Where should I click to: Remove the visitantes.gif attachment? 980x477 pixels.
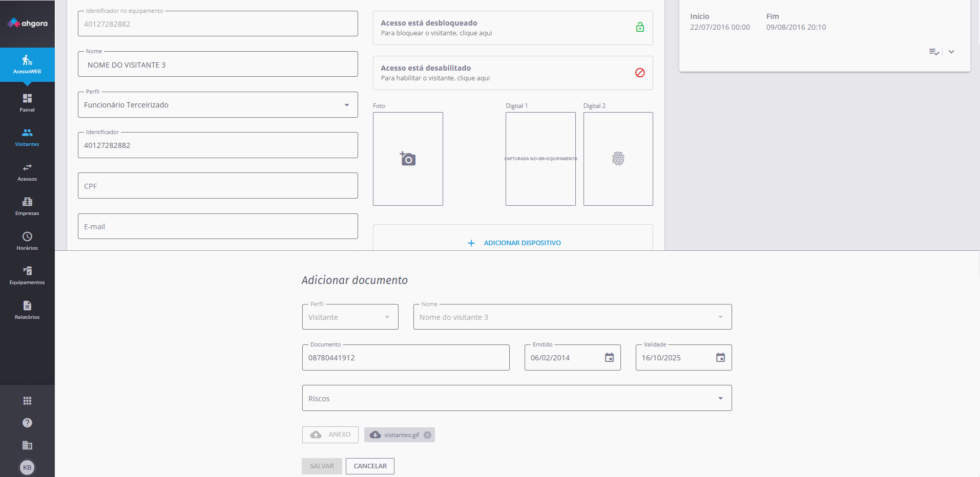[427, 435]
